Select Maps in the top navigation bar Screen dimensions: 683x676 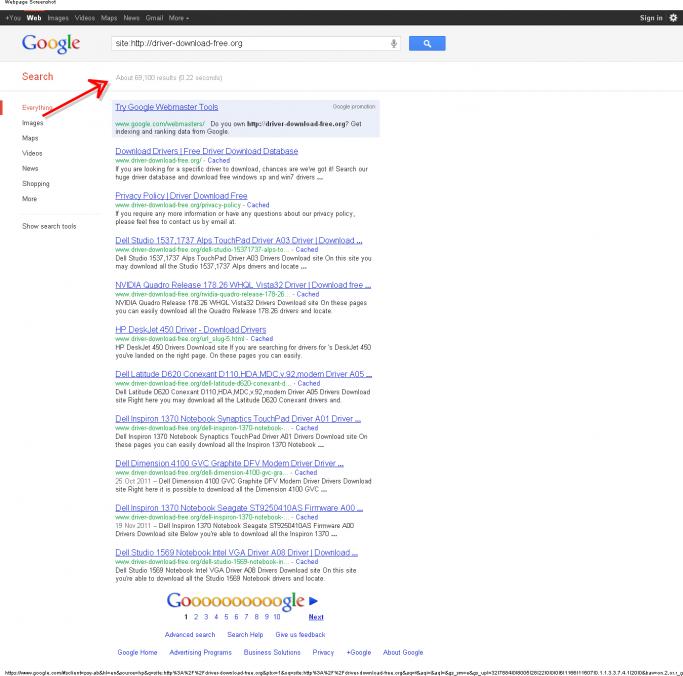coord(109,18)
